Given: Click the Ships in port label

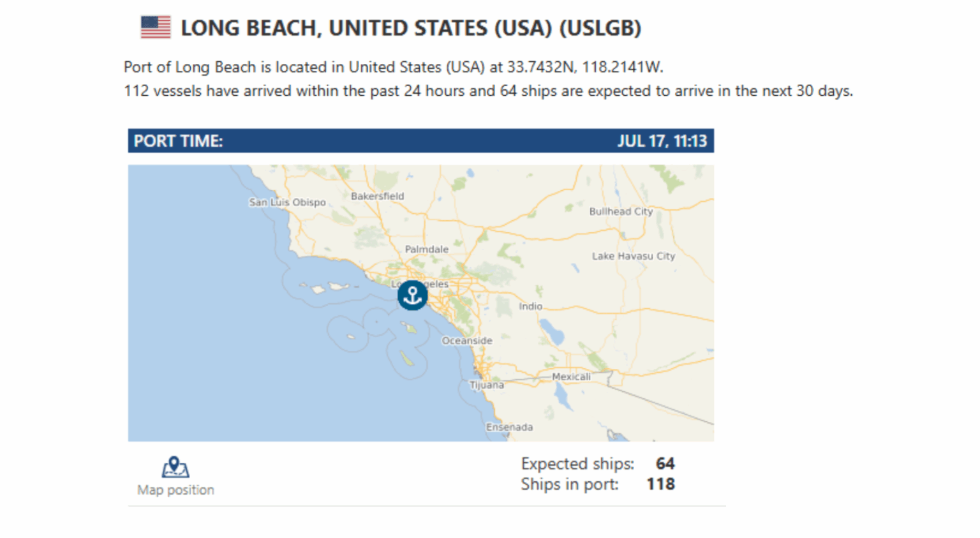Looking at the screenshot, I should pos(570,484).
